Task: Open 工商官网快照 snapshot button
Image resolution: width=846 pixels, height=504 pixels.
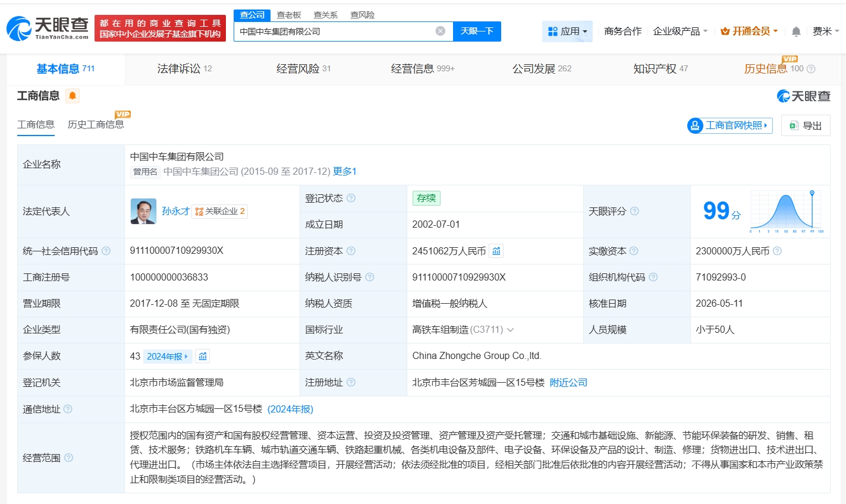Action: click(729, 125)
